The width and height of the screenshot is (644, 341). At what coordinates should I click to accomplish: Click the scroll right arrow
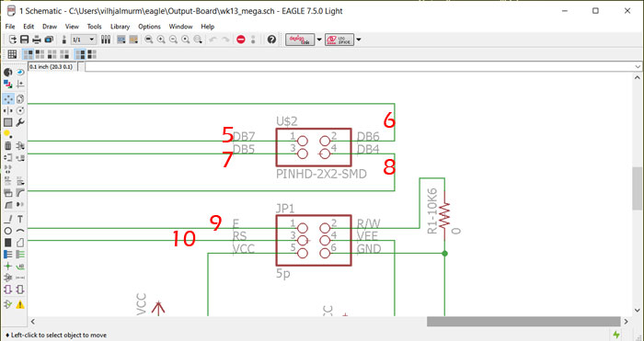click(x=627, y=322)
